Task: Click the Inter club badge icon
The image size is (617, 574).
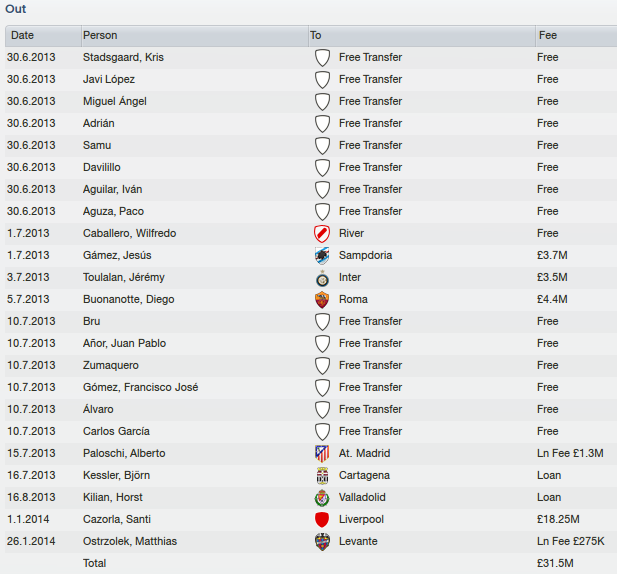Action: pos(322,278)
